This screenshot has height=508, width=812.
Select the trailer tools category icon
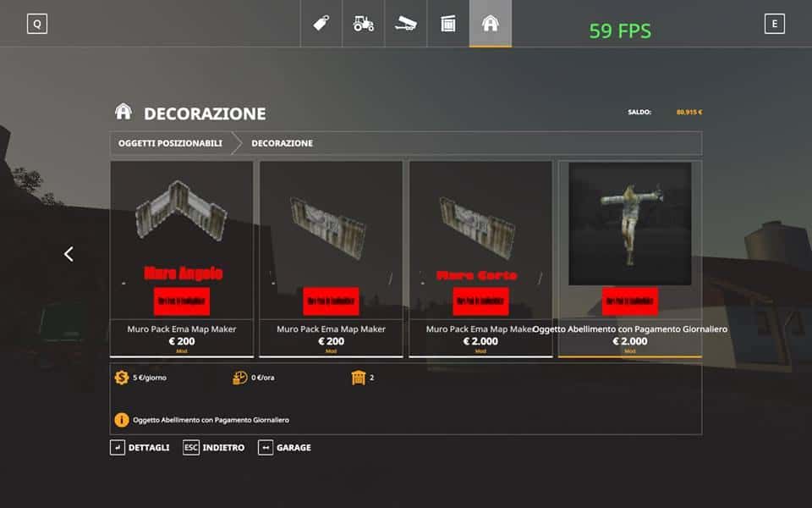[x=405, y=24]
